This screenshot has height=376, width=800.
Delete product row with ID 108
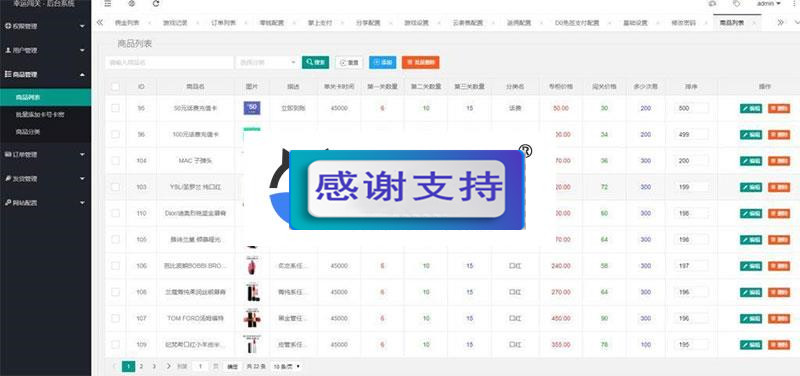(779, 292)
